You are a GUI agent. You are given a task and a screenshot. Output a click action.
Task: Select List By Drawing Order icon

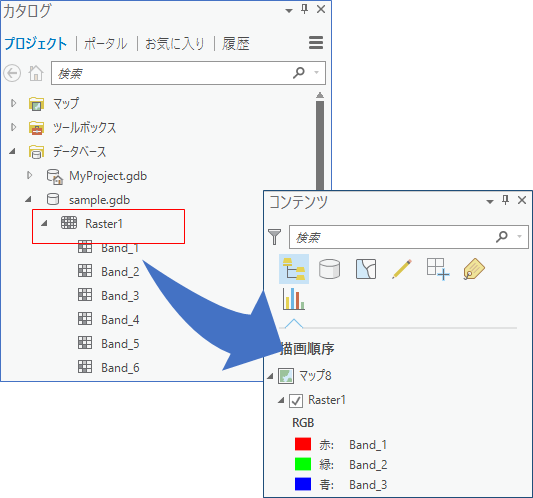294,269
